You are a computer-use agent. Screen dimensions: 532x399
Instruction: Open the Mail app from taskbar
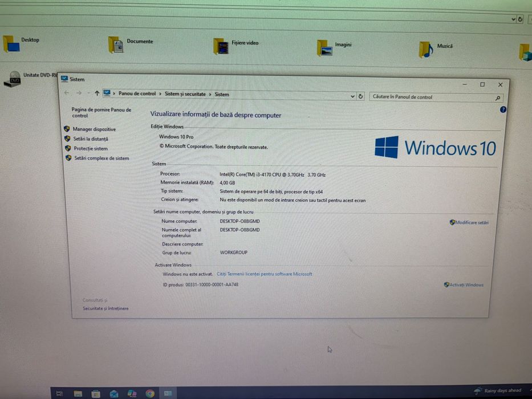coord(113,394)
